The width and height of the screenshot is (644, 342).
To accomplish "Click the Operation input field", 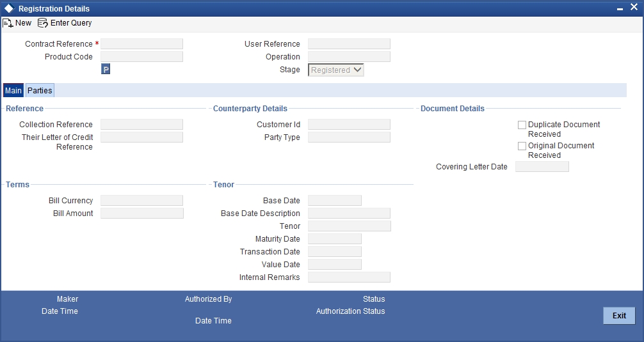I will point(349,57).
